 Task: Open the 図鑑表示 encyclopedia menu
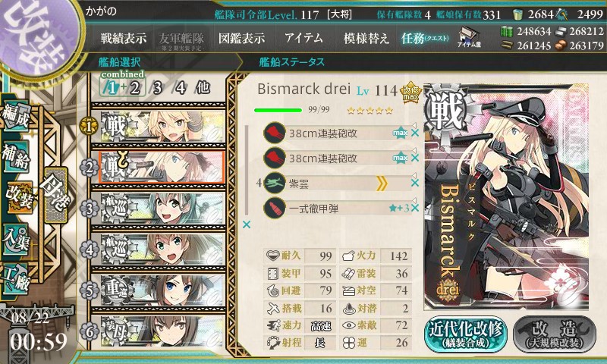[x=241, y=38]
